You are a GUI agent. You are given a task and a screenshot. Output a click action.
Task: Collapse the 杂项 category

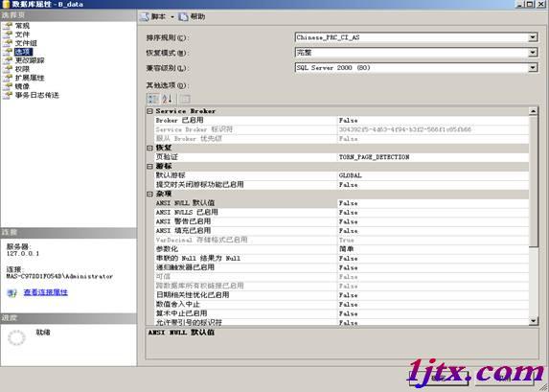tap(149, 194)
